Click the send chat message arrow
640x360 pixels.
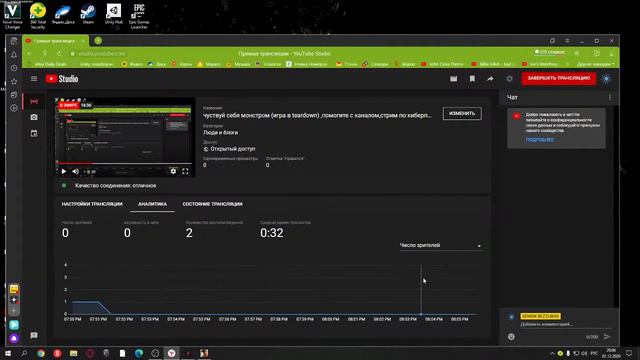pos(607,337)
